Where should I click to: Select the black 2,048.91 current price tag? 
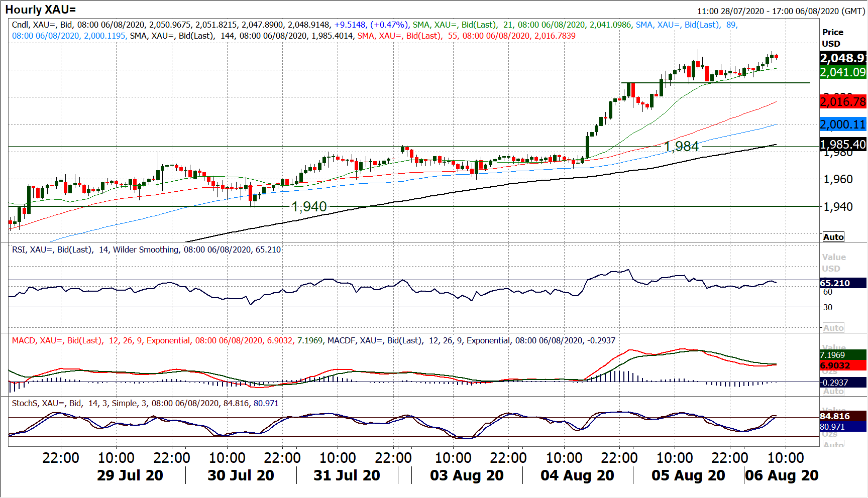click(x=843, y=58)
